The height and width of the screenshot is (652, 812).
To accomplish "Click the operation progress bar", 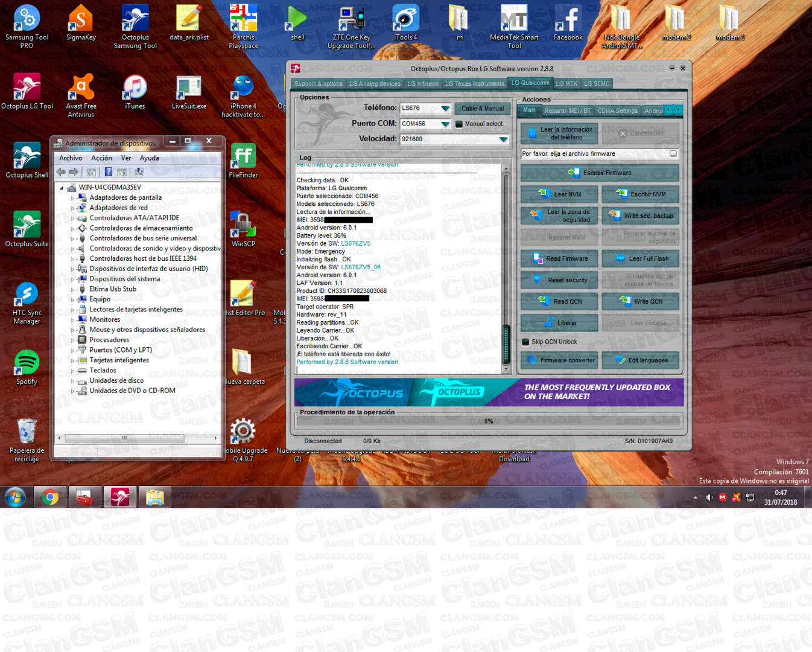I will [x=489, y=421].
